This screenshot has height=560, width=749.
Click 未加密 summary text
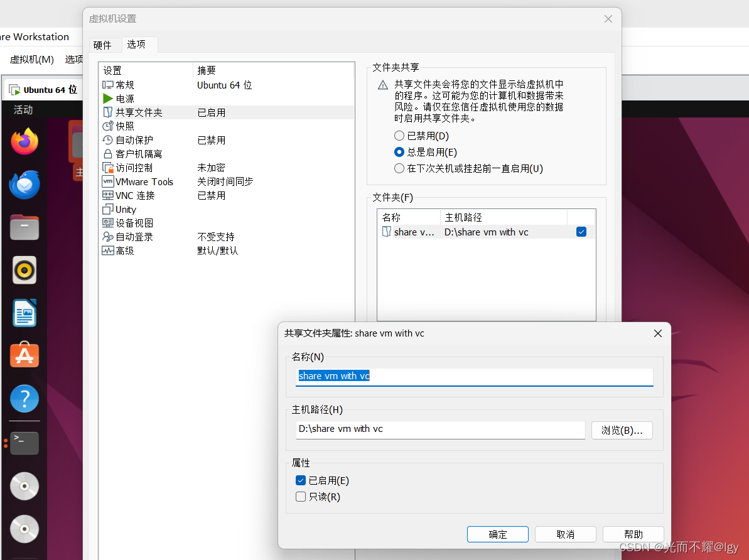pos(211,168)
